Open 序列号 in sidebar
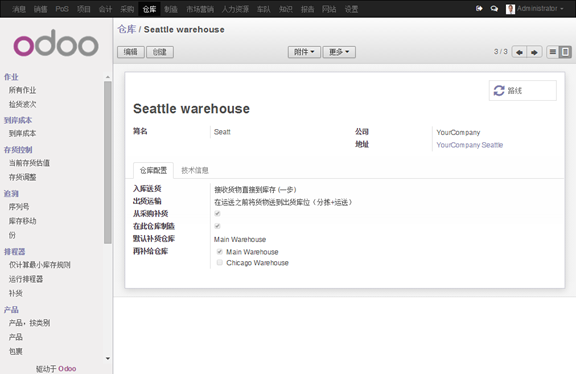Image resolution: width=576 pixels, height=374 pixels. [19, 206]
